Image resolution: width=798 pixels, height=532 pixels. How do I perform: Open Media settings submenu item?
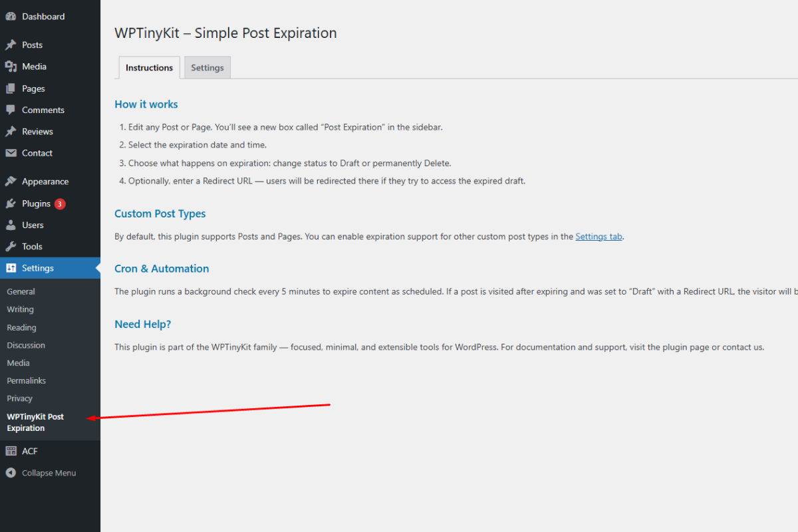pyautogui.click(x=18, y=363)
